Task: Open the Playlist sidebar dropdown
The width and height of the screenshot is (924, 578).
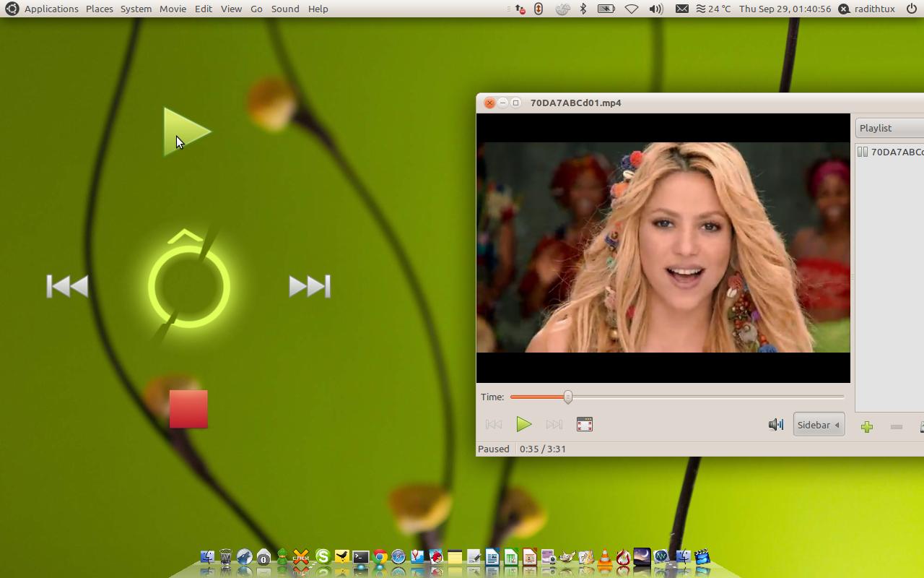Action: tap(889, 128)
